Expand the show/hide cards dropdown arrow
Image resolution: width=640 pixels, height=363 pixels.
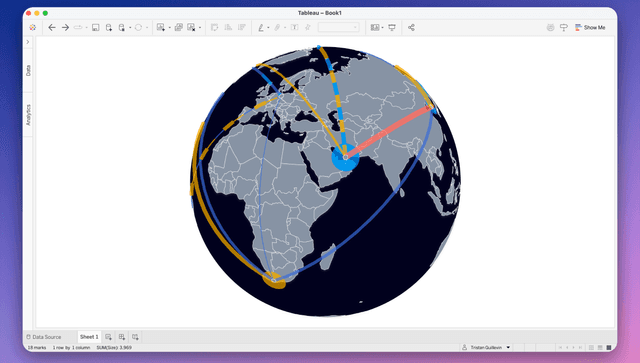click(382, 28)
